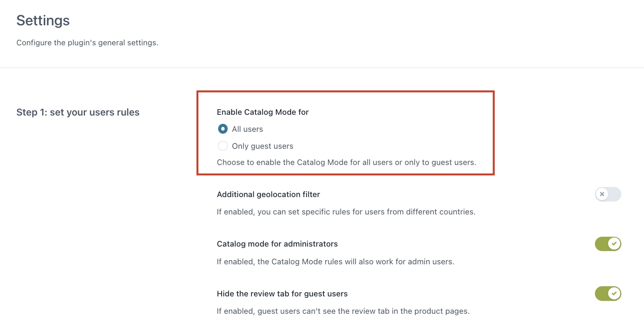The width and height of the screenshot is (644, 330).
Task: Turn off Hide the review tab toggle
Action: click(608, 293)
